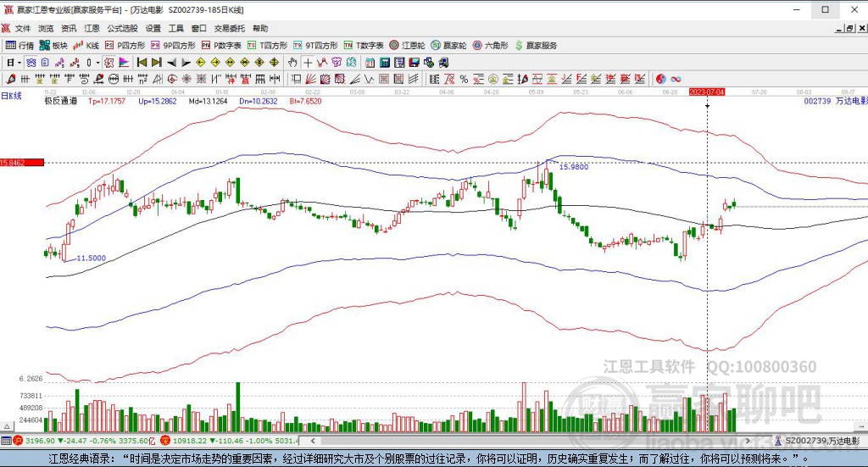Select the crosshair cursor tool
868x467 pixels.
point(308,63)
